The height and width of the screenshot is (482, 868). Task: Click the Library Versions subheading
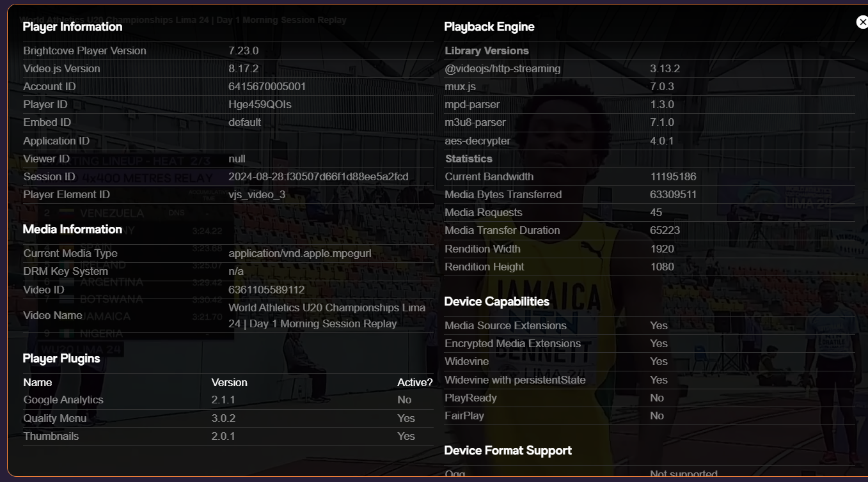tap(487, 51)
